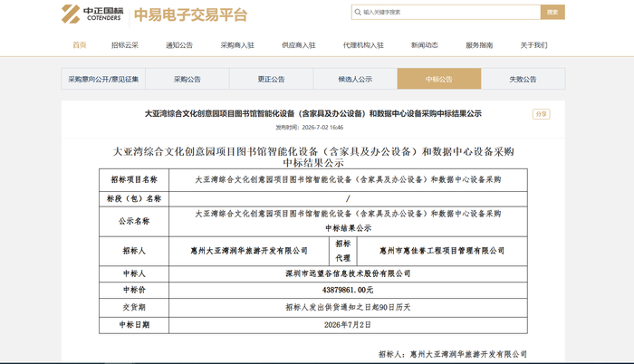Open the 关于我们 menu item

pos(533,45)
